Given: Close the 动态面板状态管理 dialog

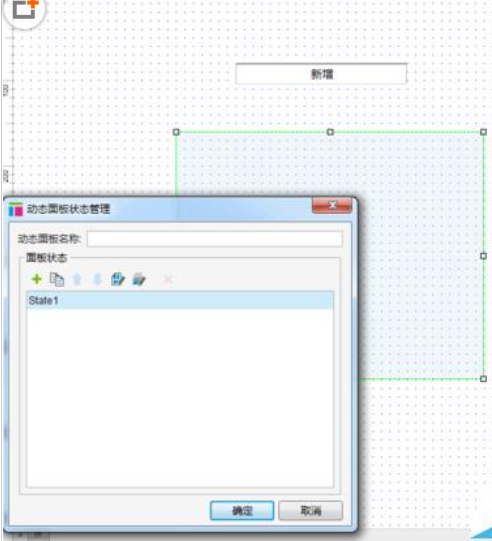Looking at the screenshot, I should (332, 206).
